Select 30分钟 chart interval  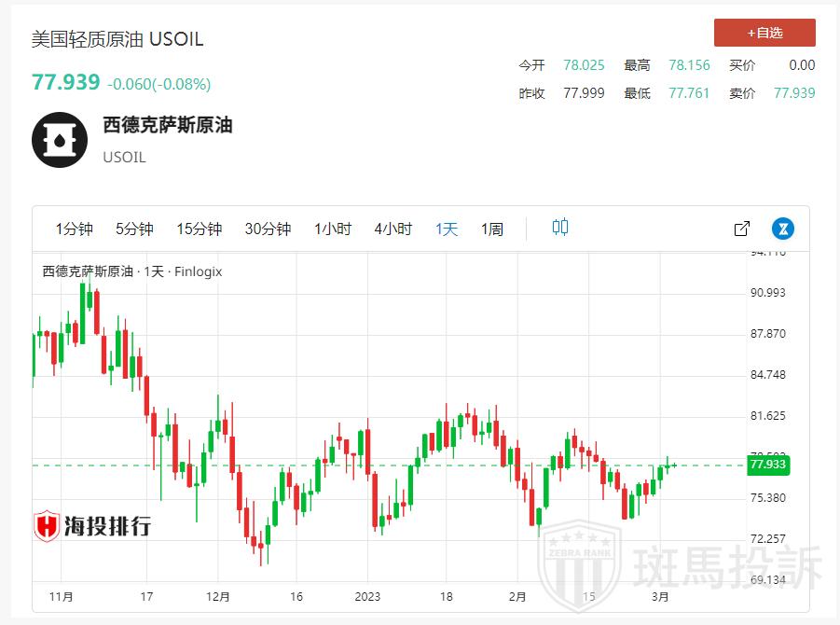pyautogui.click(x=268, y=229)
